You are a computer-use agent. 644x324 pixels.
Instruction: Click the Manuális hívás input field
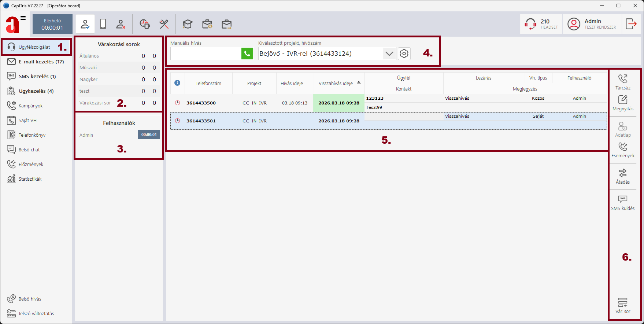(x=206, y=54)
